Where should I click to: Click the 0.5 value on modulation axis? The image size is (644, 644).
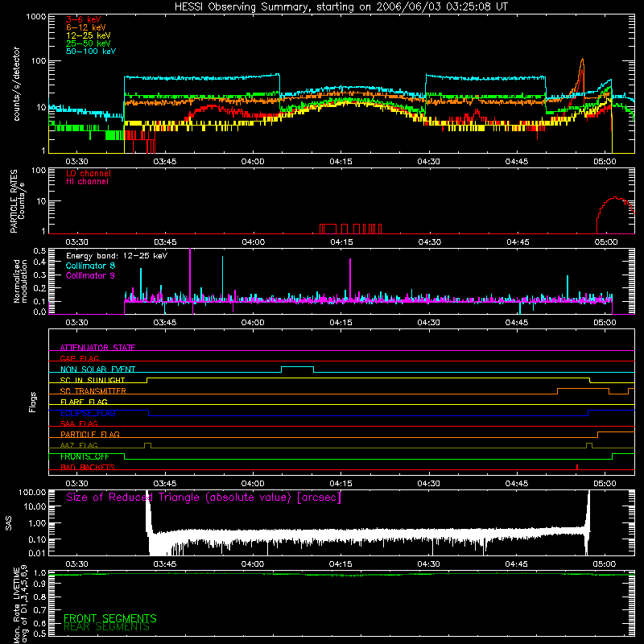pos(39,250)
